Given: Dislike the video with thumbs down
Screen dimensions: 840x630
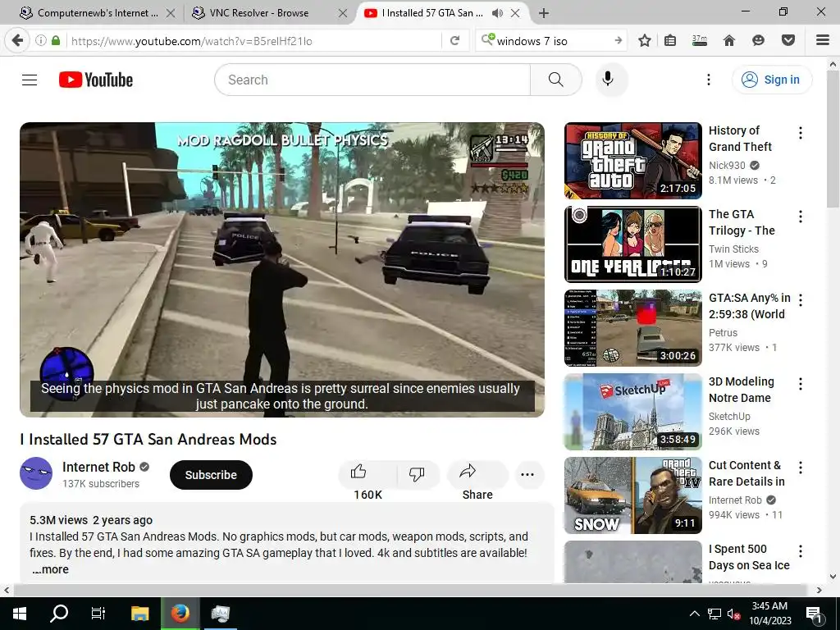Looking at the screenshot, I should coord(417,473).
